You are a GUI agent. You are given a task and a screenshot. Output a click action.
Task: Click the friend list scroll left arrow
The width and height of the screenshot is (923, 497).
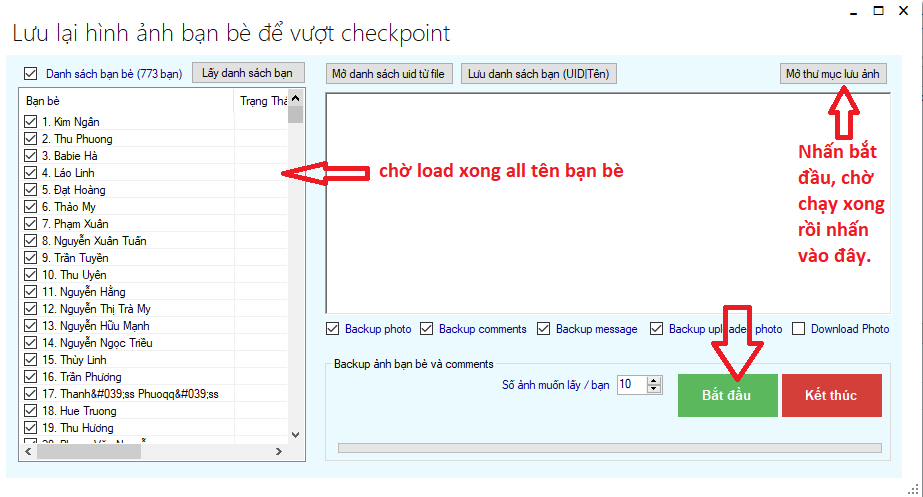coord(28,452)
